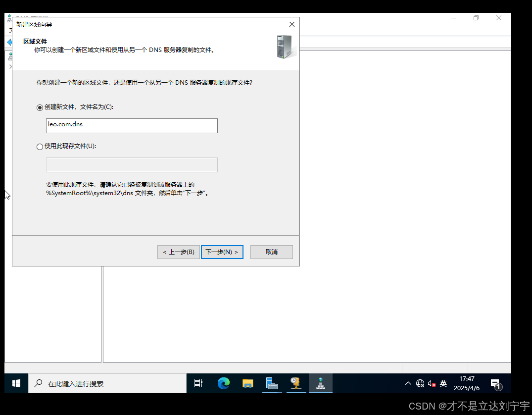Click the network status icon in system tray

click(420, 383)
